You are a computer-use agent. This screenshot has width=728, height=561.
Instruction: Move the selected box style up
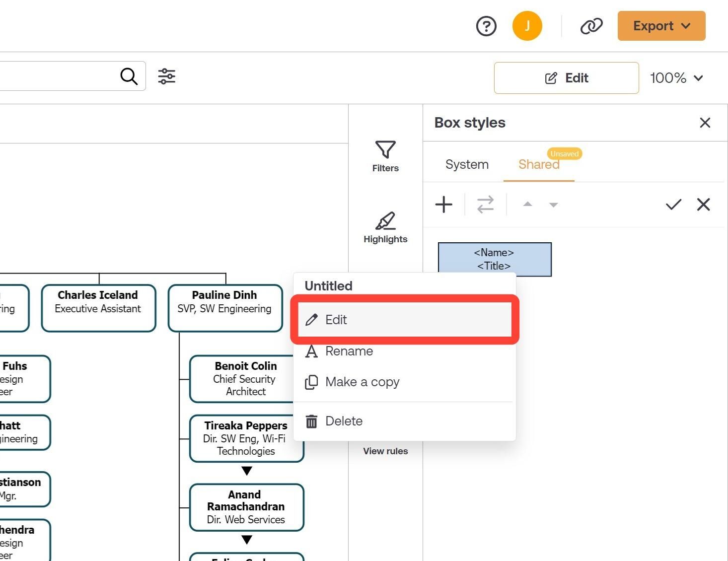(527, 205)
